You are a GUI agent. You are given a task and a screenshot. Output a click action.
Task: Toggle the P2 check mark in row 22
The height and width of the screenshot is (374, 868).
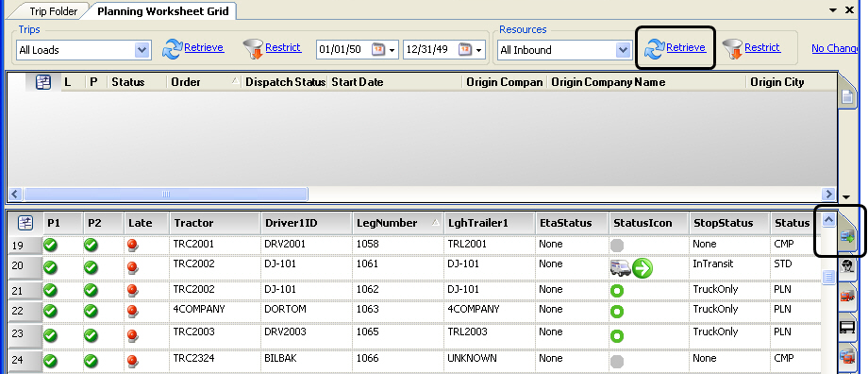coord(91,312)
